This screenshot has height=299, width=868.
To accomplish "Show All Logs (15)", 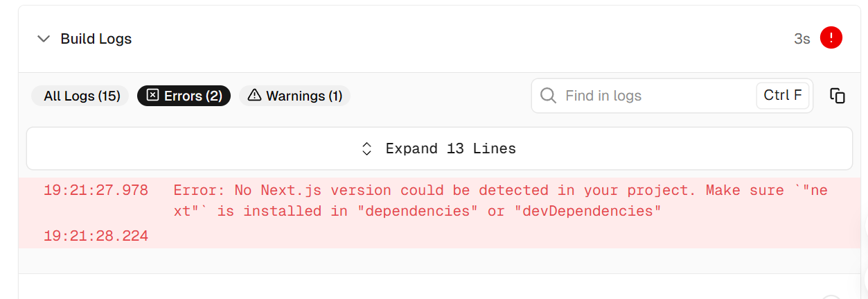I will point(81,96).
